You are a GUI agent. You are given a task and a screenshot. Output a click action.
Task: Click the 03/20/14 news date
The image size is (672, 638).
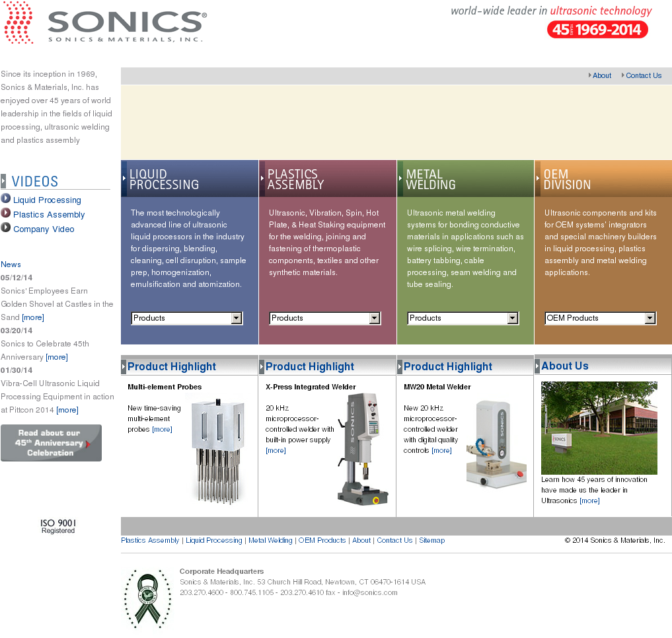17,331
